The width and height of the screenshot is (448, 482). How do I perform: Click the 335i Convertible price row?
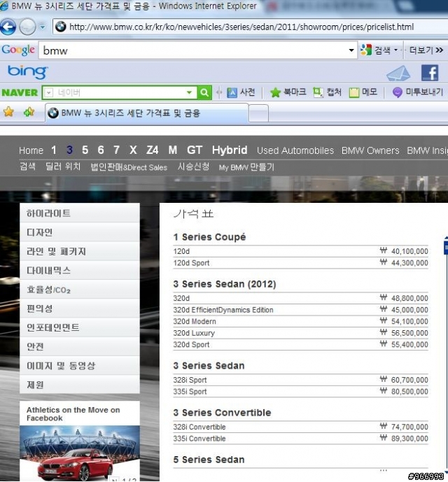coord(300,439)
